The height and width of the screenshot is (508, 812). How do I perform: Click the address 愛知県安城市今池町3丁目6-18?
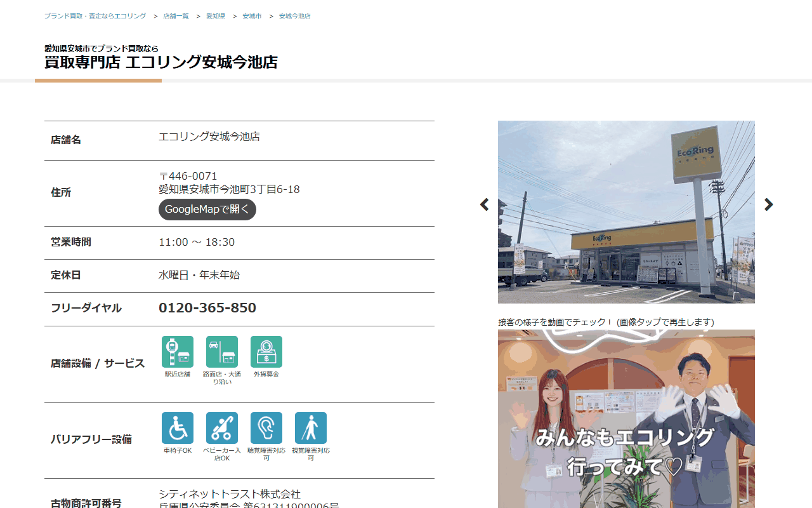click(229, 189)
